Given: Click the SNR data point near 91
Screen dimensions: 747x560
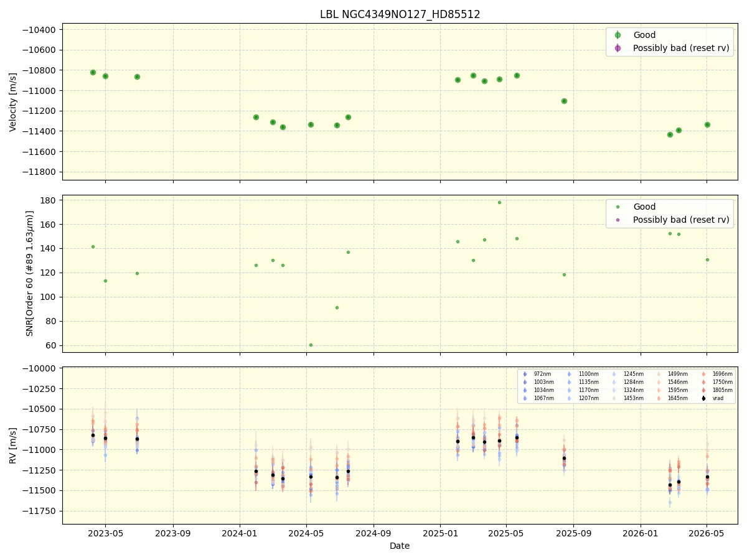Looking at the screenshot, I should 337,307.
